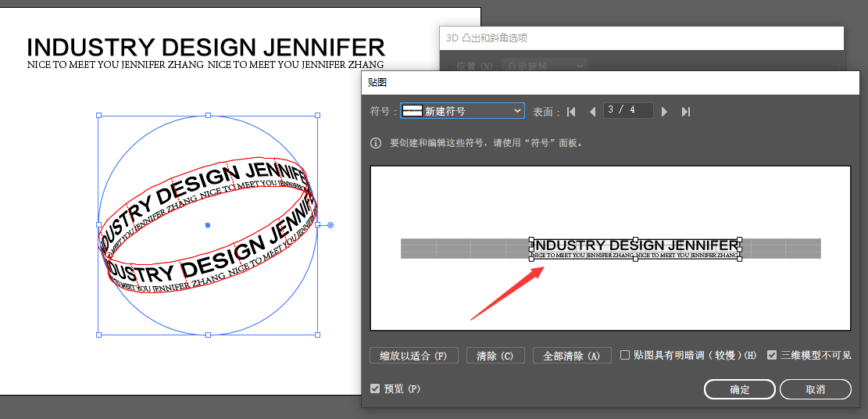Image resolution: width=868 pixels, height=419 pixels.
Task: Open the 符号 symbol dropdown
Action: 463,111
